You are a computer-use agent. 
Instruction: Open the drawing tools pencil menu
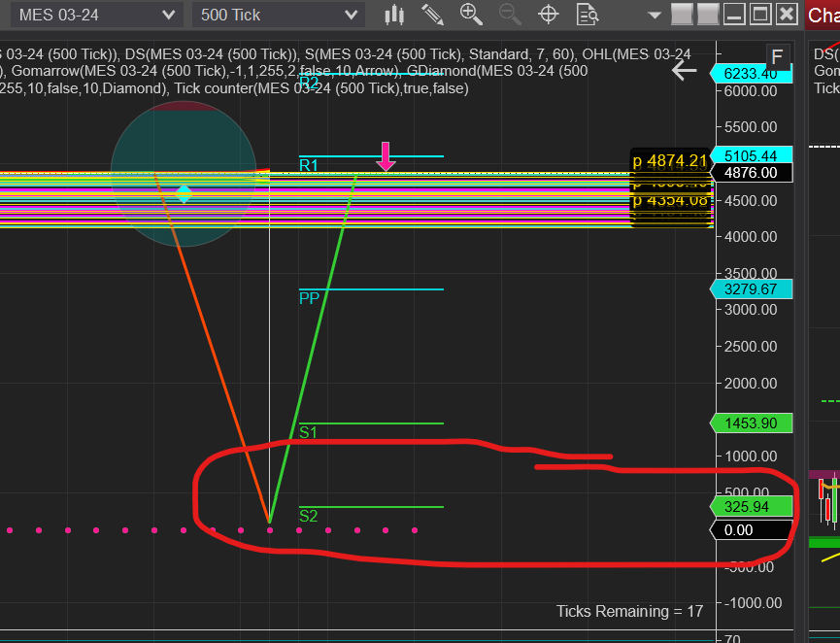tap(433, 15)
